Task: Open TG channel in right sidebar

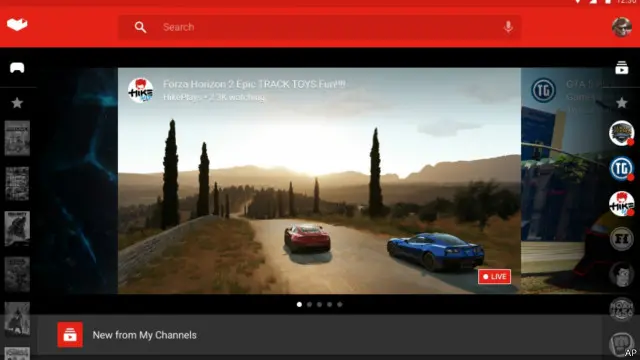Action: 622,168
